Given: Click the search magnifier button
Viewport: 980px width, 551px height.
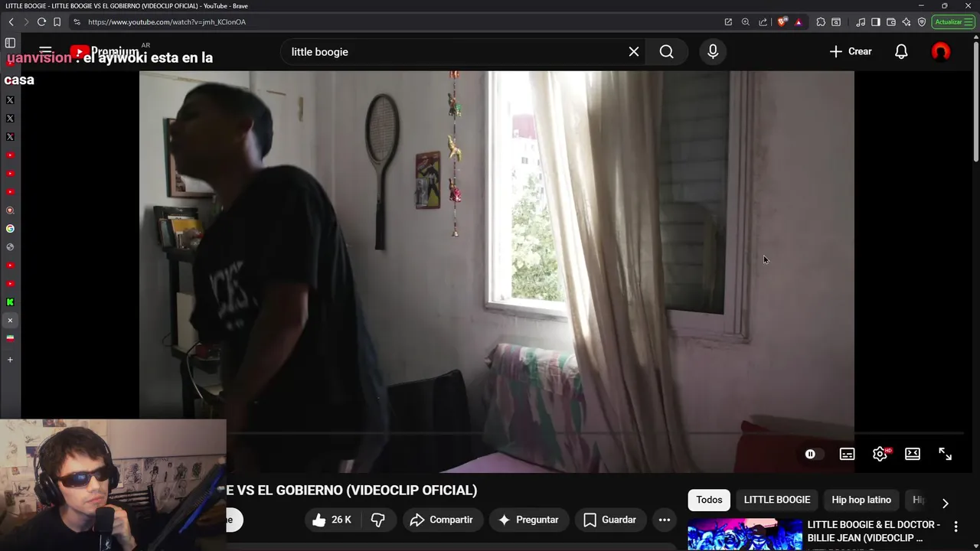Looking at the screenshot, I should point(667,52).
